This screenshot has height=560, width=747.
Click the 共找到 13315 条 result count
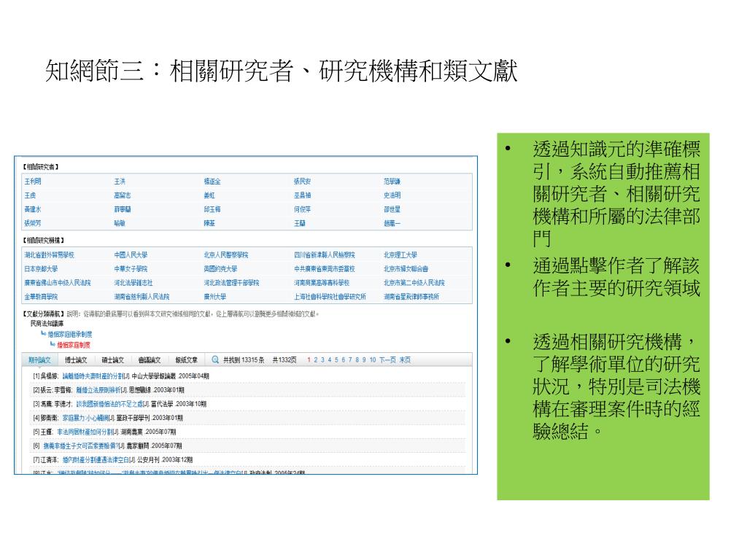pos(244,360)
